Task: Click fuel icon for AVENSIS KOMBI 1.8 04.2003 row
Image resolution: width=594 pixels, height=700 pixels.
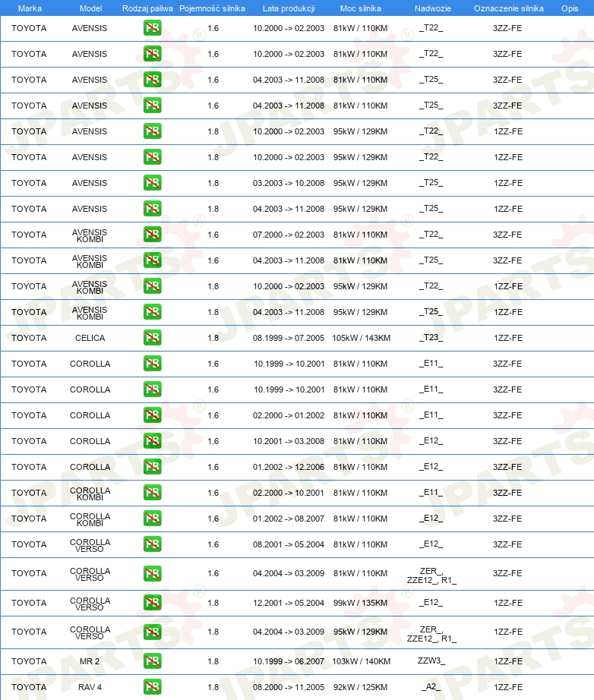Action: point(152,312)
